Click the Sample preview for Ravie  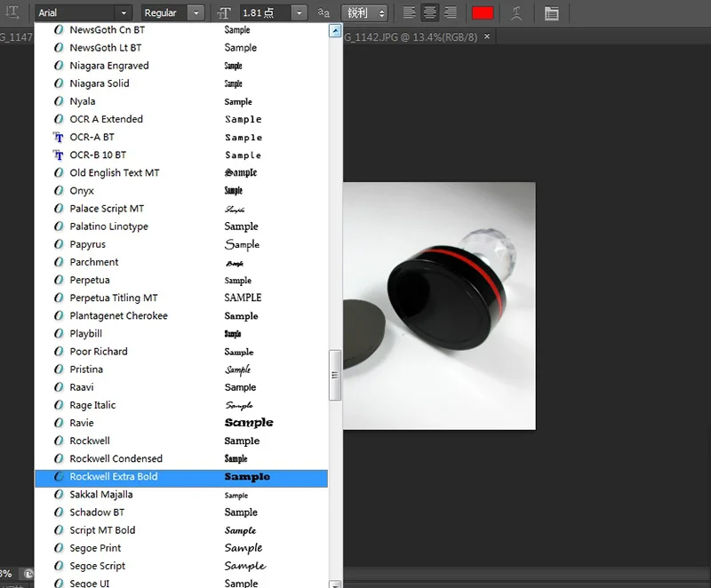pos(249,423)
